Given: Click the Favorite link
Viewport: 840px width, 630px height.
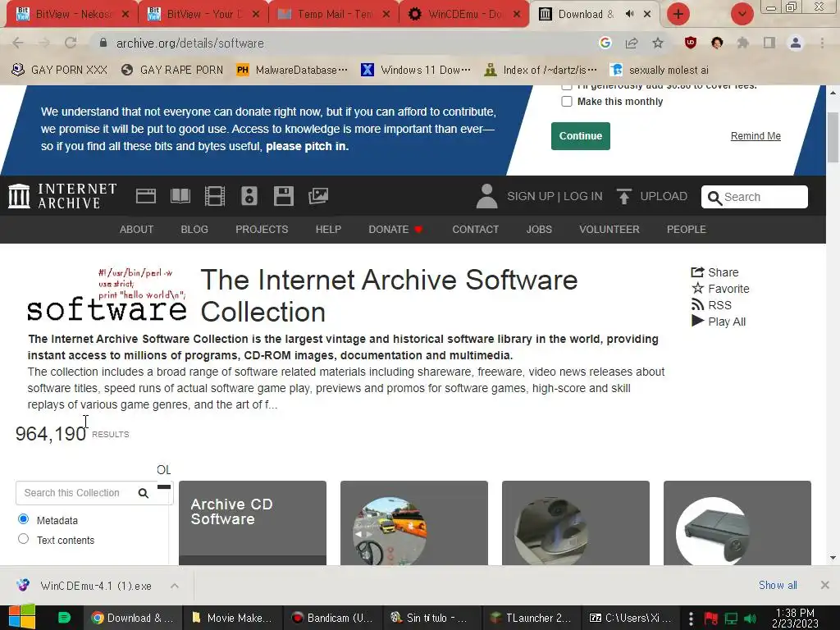Looking at the screenshot, I should tap(720, 289).
